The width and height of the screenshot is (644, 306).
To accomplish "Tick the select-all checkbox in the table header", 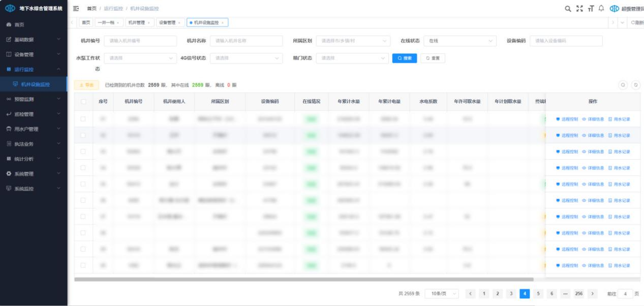I will click(x=83, y=102).
